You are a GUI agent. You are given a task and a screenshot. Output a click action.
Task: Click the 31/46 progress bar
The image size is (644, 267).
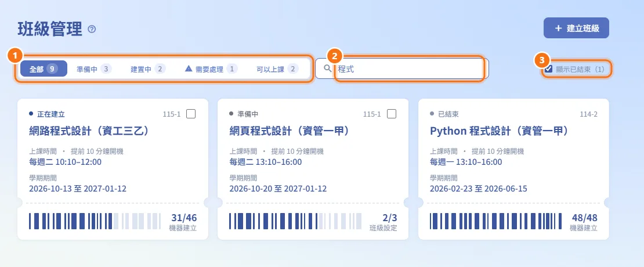click(x=95, y=221)
